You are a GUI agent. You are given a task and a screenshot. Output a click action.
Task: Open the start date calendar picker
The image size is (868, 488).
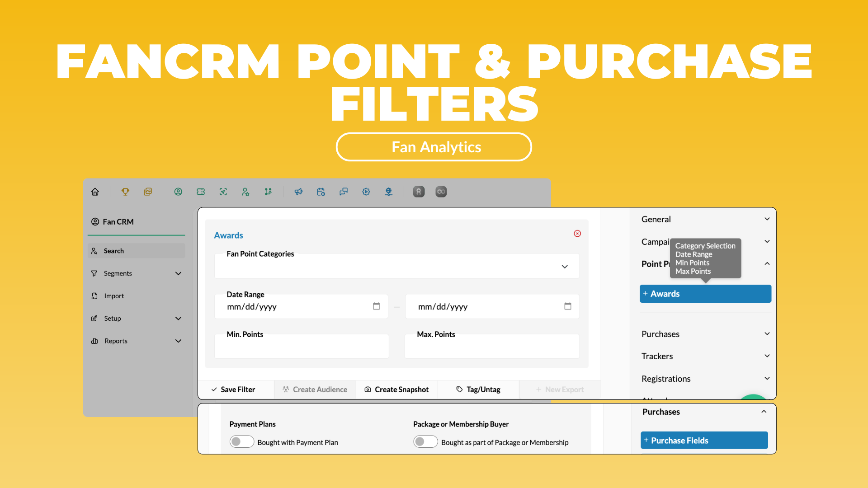[x=376, y=306]
